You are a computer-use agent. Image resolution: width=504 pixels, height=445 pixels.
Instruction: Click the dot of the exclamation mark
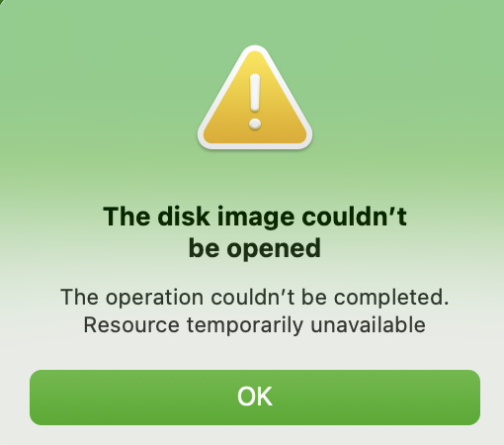coord(255,125)
